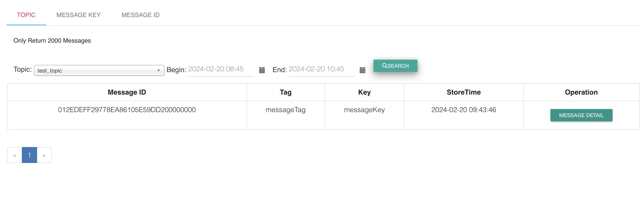Click the StoreTime value 2024-02-20 09:43:46
644x201 pixels.
(x=464, y=110)
